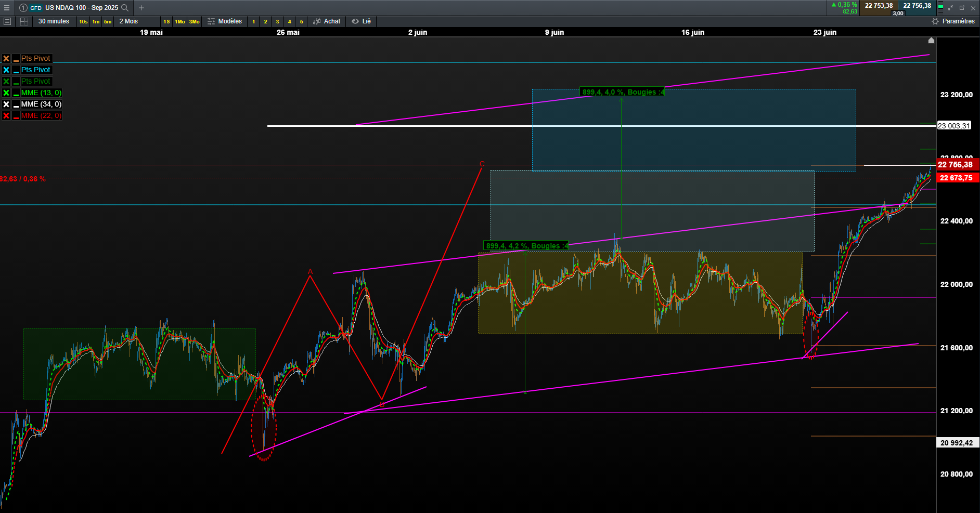Open the 30 minutes timeframe dropdown
The height and width of the screenshot is (513, 980).
pos(54,21)
